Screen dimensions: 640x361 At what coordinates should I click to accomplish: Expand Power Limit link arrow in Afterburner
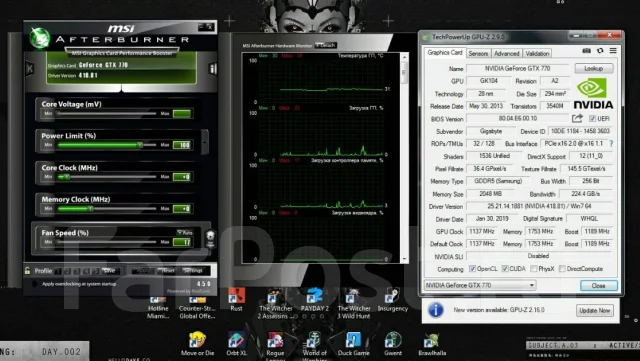[205, 142]
